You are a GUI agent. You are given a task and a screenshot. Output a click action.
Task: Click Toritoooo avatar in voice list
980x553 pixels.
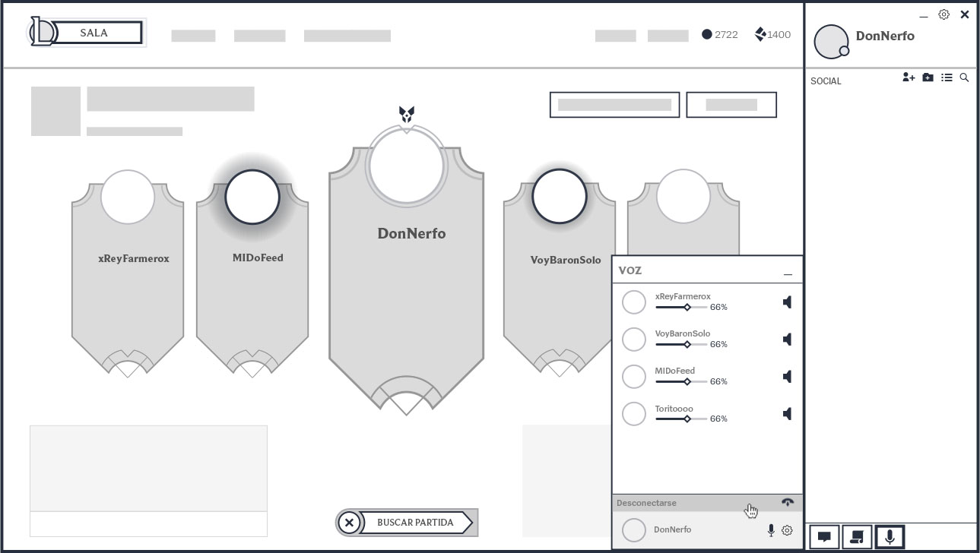pyautogui.click(x=634, y=414)
